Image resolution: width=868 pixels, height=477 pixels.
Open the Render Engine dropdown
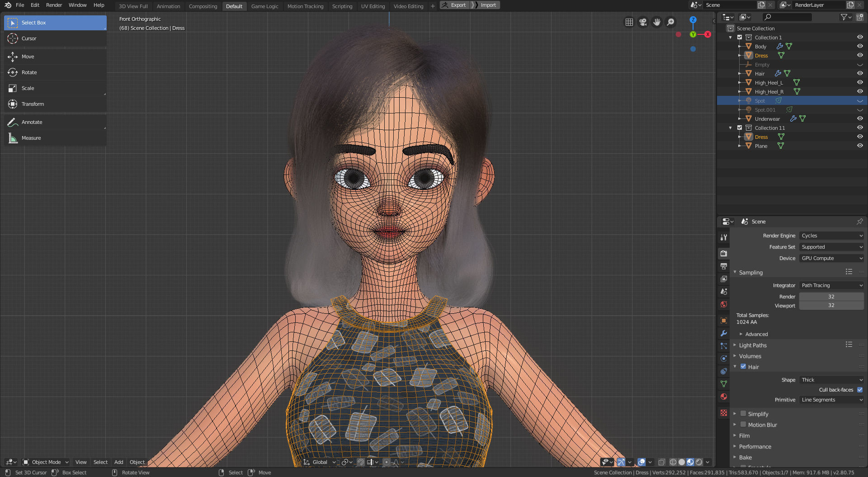(831, 236)
